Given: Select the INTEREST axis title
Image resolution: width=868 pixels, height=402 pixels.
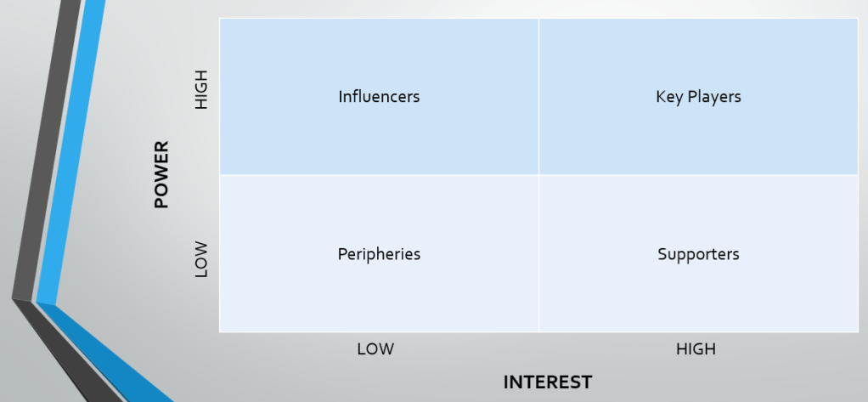Looking at the screenshot, I should (x=547, y=382).
